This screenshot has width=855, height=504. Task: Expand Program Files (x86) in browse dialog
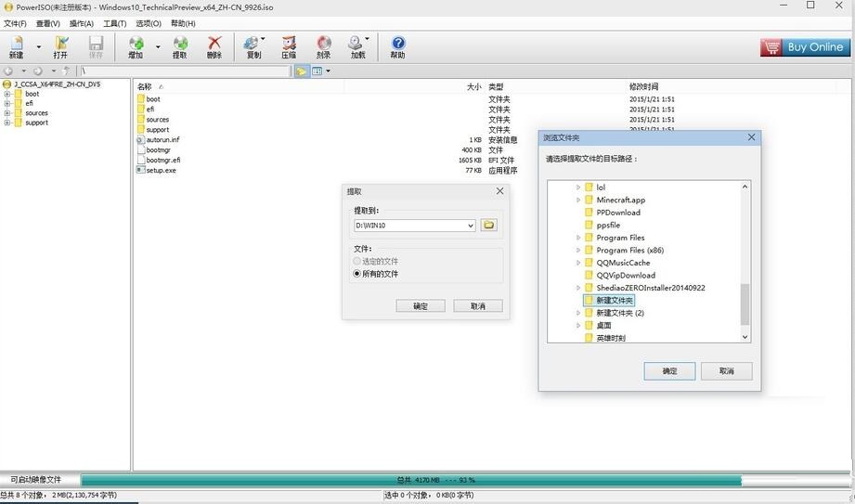tap(578, 251)
